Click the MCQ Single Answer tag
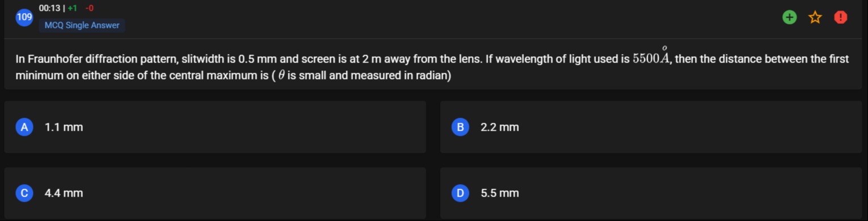868x221 pixels. (82, 26)
